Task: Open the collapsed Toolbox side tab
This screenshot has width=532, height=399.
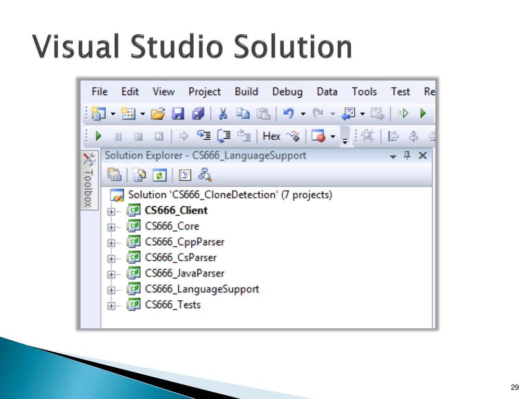Action: point(89,180)
